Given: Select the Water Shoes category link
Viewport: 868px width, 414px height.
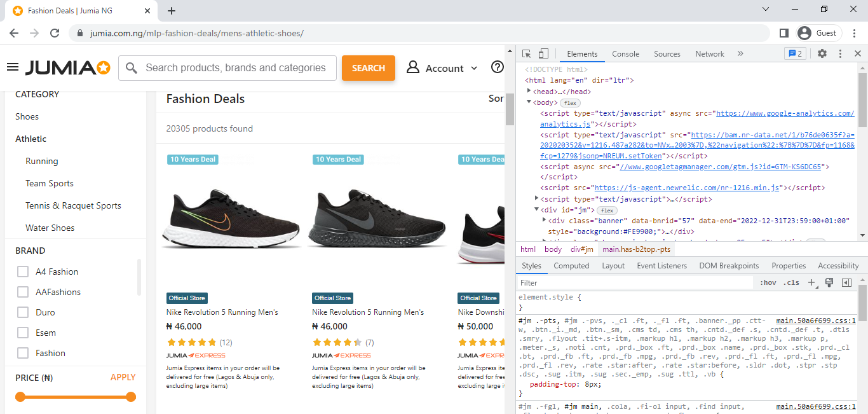Looking at the screenshot, I should click(x=50, y=228).
